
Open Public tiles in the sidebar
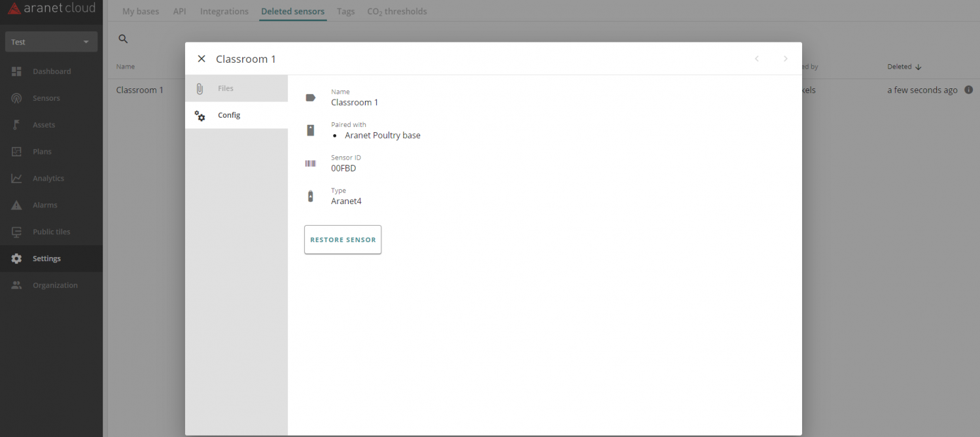pos(51,232)
